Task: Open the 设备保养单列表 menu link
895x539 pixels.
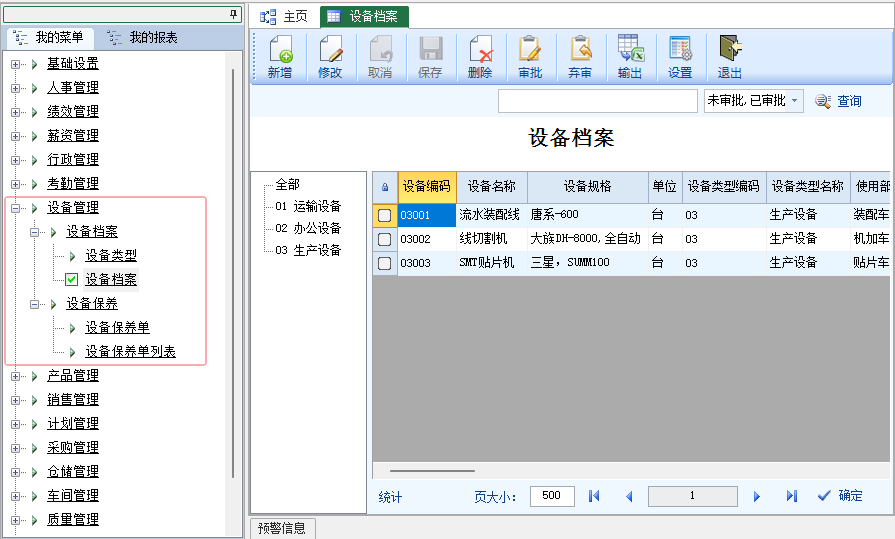Action: pos(131,351)
